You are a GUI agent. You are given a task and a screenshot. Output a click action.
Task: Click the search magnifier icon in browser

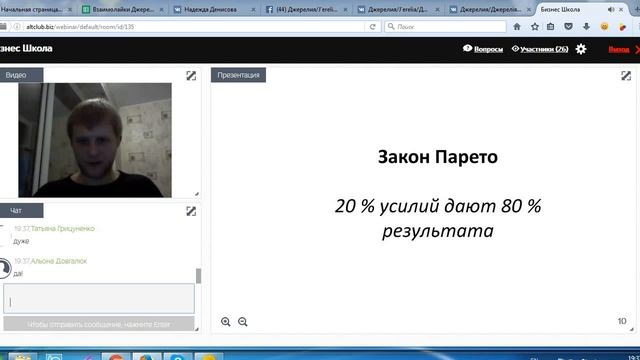click(x=391, y=26)
